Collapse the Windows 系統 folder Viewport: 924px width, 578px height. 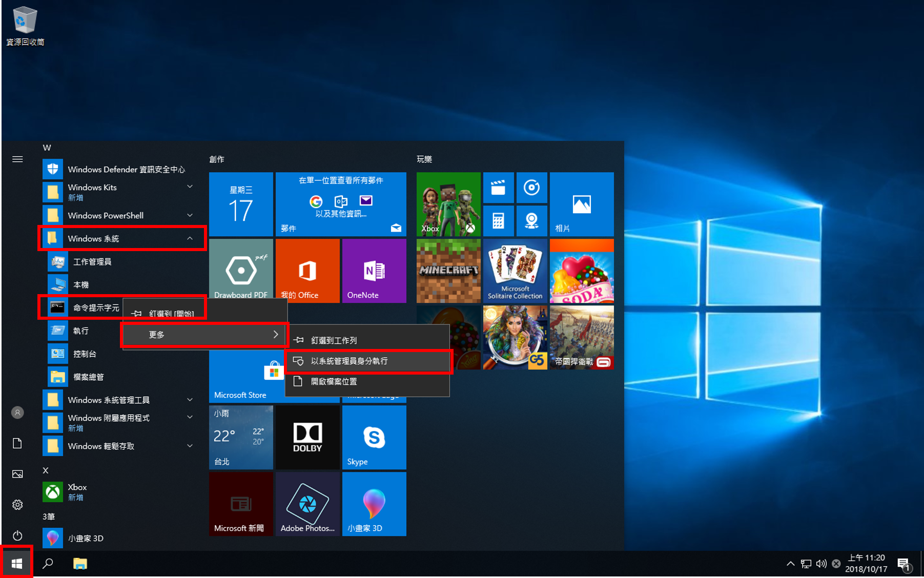[120, 238]
